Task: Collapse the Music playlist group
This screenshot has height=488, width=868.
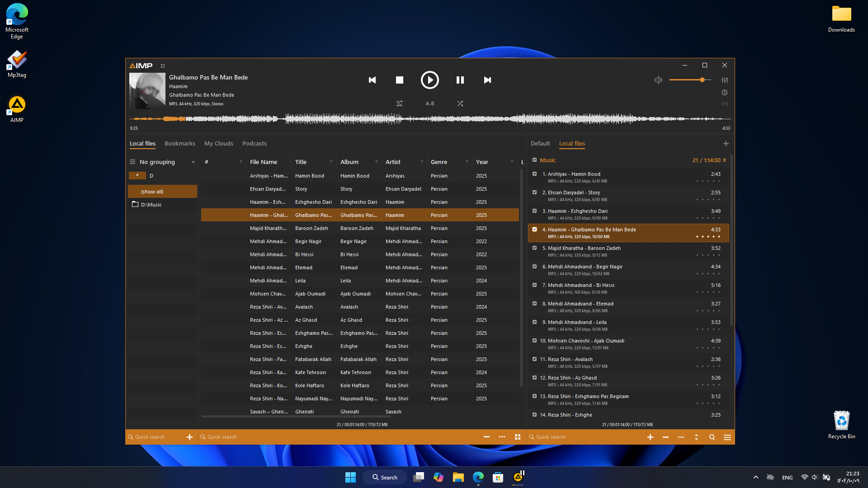Action: [x=725, y=160]
